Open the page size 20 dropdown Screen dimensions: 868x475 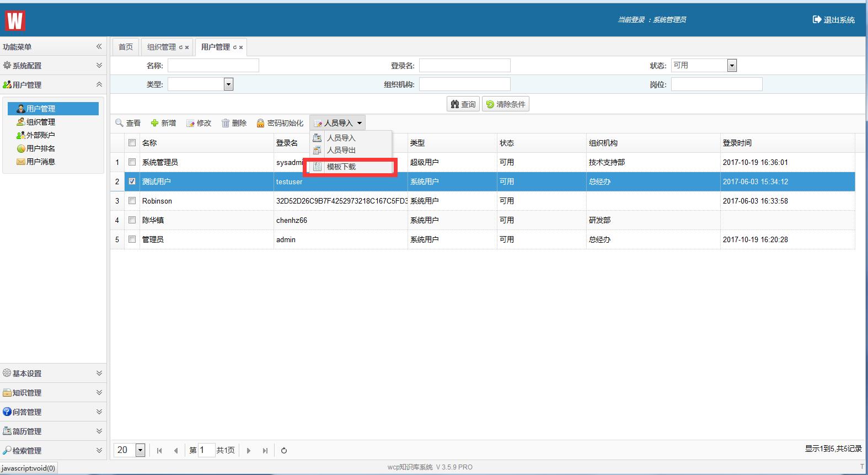(x=140, y=450)
